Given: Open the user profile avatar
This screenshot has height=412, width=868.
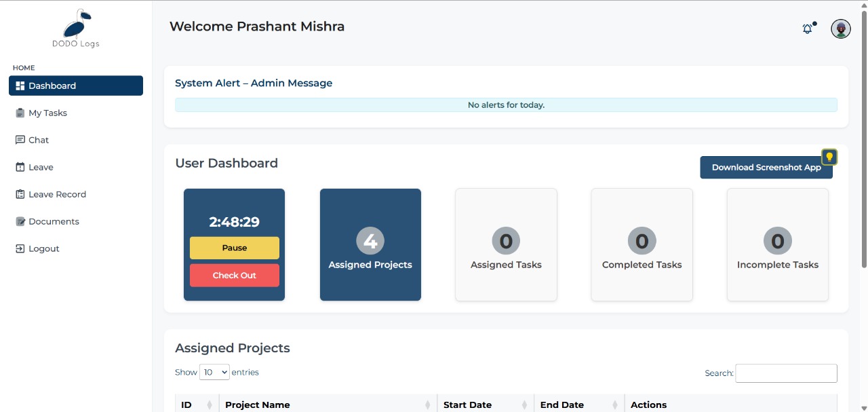Looking at the screenshot, I should [x=841, y=29].
